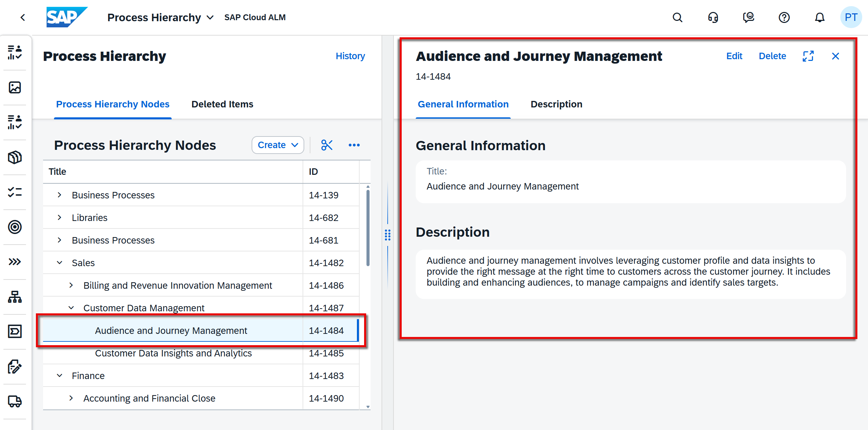Select the Libraries row text
Viewport: 868px width, 430px height.
click(90, 218)
